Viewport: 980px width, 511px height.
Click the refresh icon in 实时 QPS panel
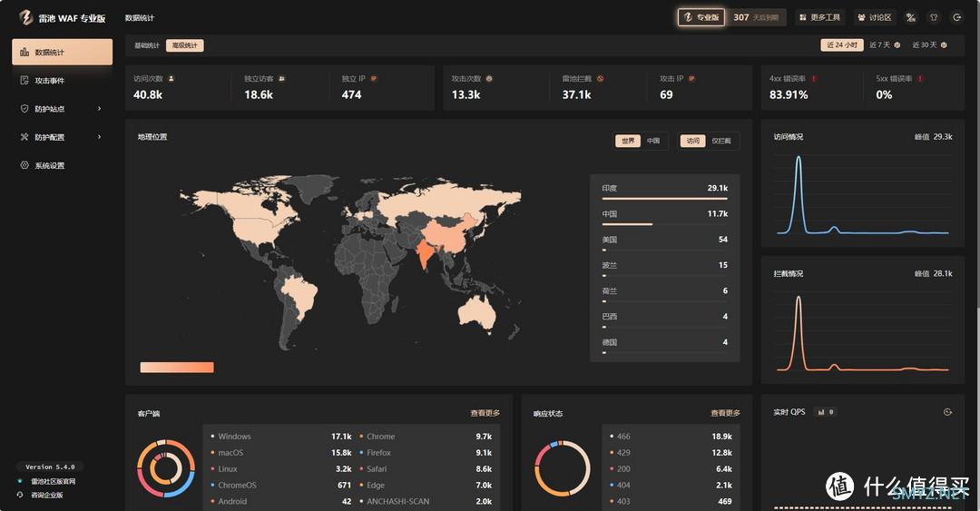(947, 412)
